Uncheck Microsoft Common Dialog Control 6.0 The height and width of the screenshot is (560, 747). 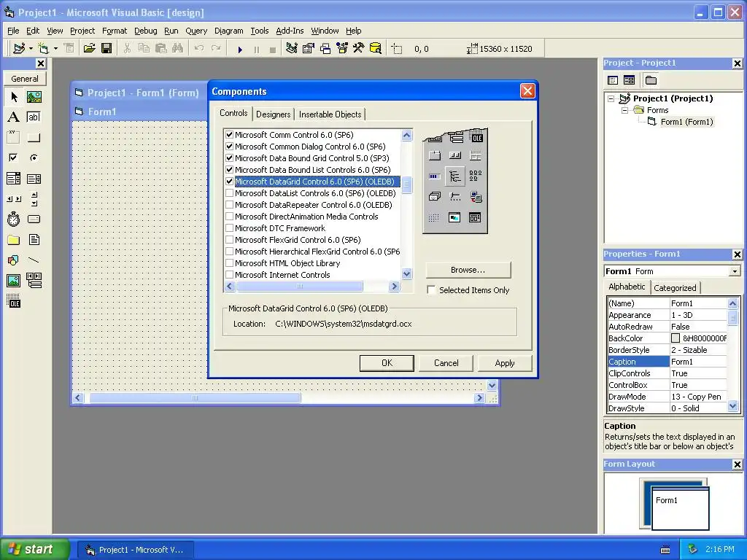pyautogui.click(x=230, y=146)
